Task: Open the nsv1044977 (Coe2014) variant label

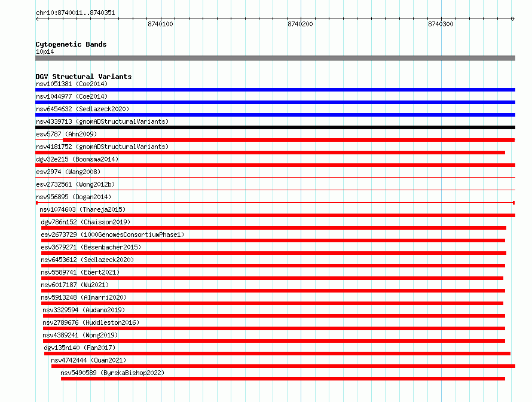Action: point(72,96)
